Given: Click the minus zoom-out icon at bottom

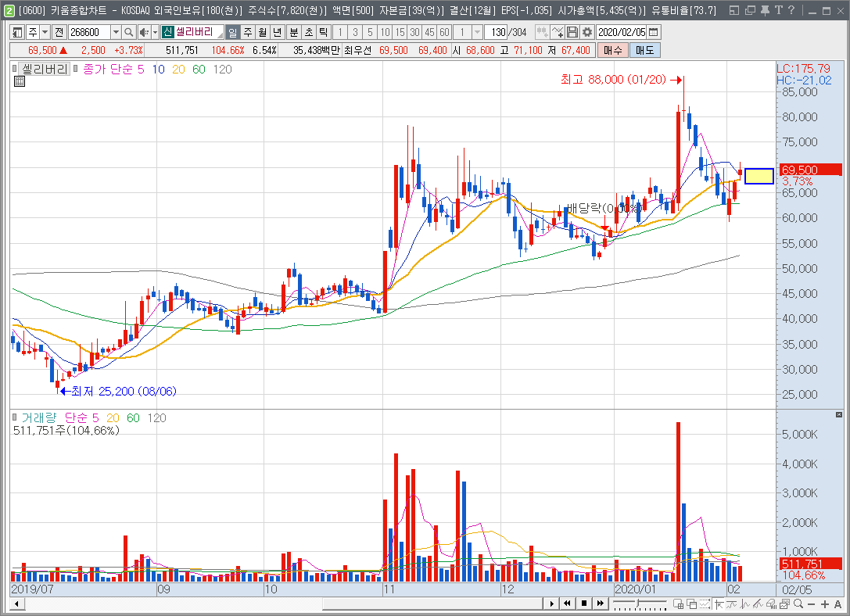Looking at the screenshot, I should coord(811,604).
